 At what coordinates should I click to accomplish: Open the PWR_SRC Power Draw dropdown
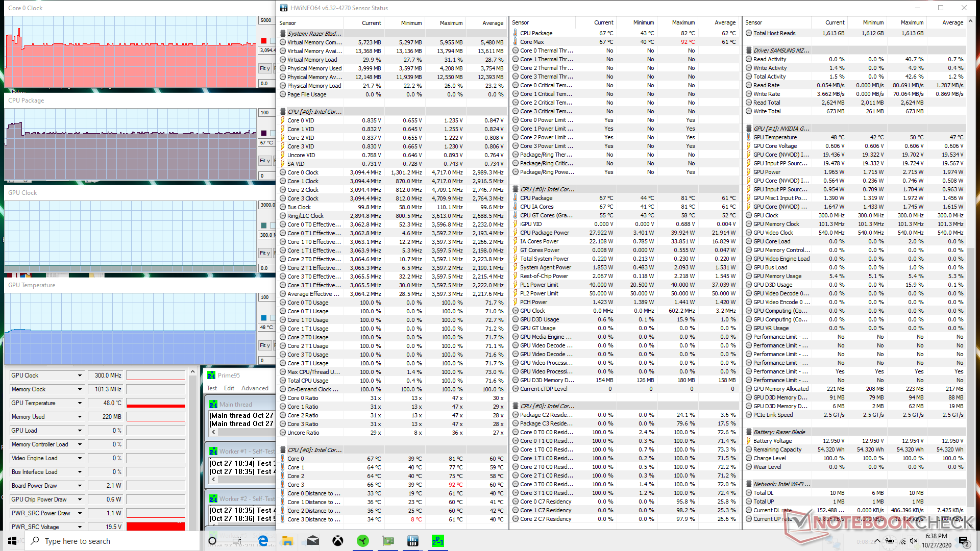pos(80,513)
